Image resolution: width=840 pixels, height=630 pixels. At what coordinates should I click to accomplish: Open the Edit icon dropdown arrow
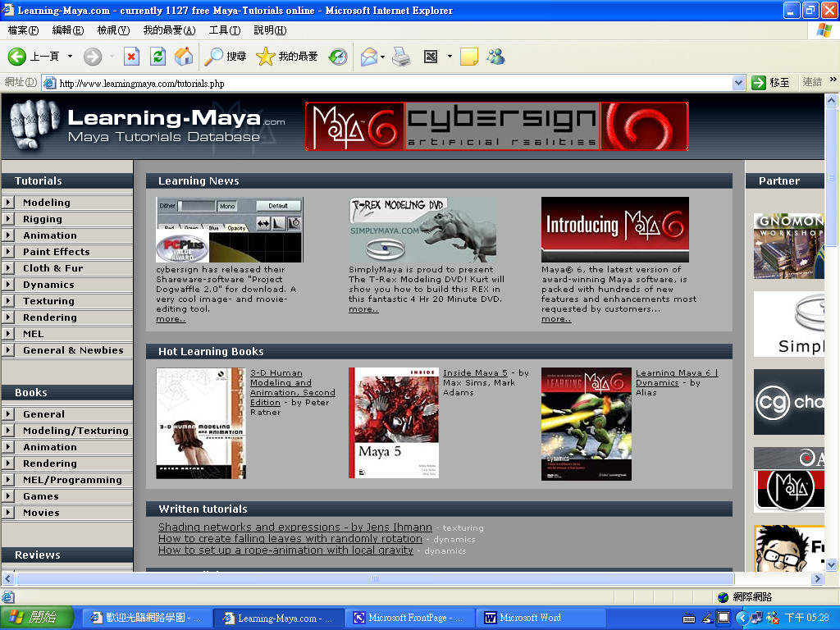[x=450, y=57]
